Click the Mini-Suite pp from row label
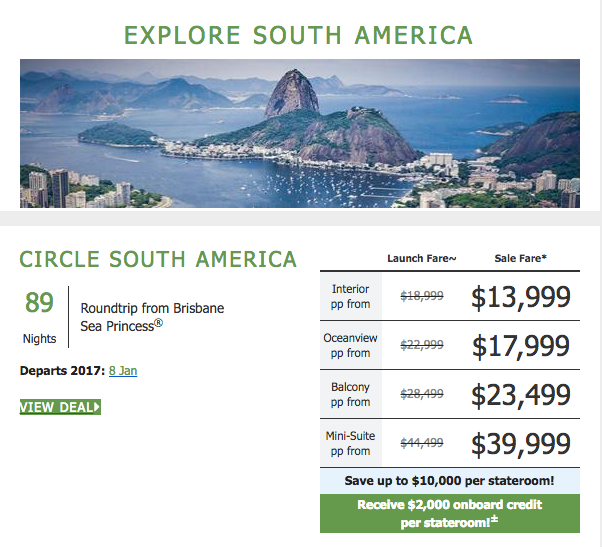602x551 pixels. [x=351, y=443]
